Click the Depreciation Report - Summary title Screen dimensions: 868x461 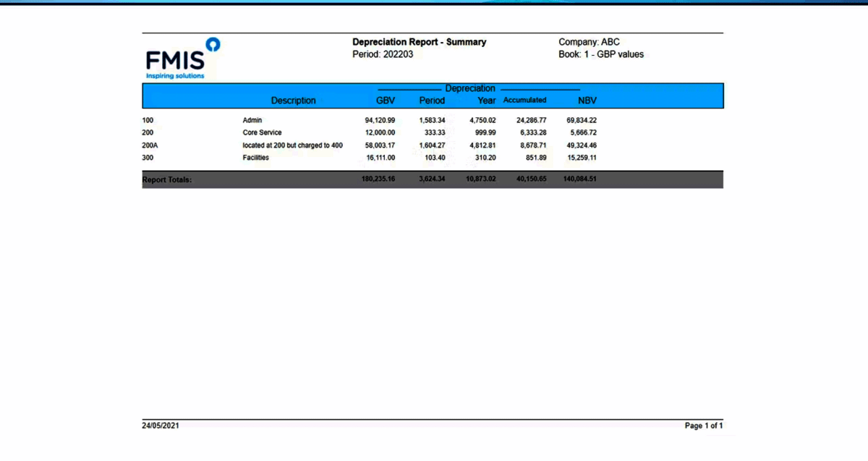click(419, 42)
